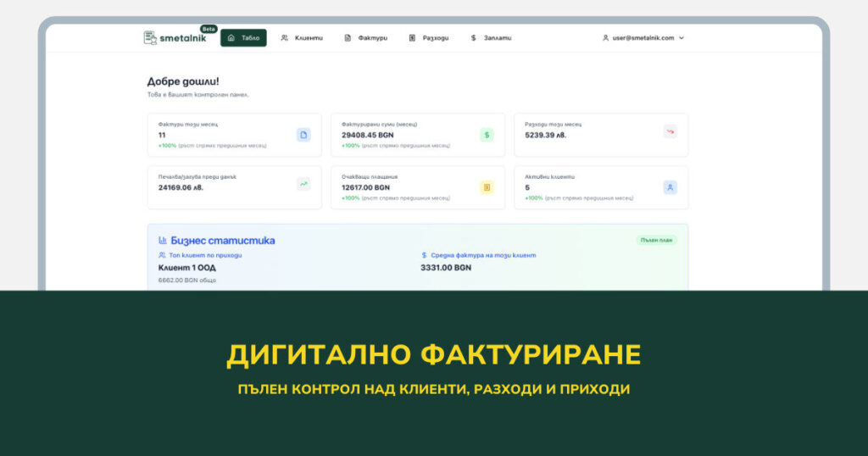
Task: Click the bar chart icon beside Бизнес статистика
Action: click(x=163, y=241)
